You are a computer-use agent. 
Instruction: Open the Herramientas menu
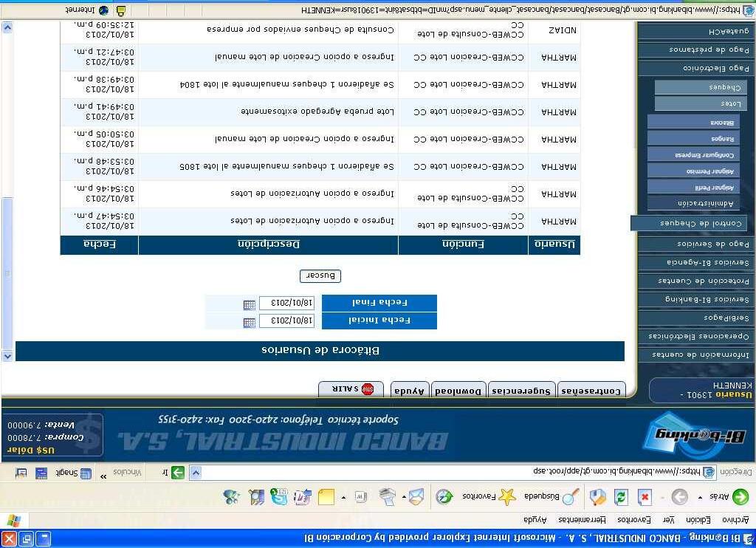pos(582,520)
